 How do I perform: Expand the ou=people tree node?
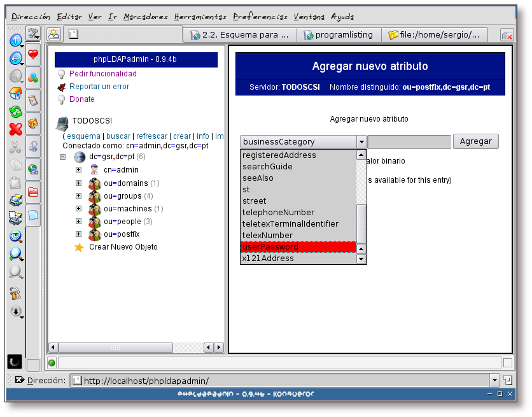[79, 222]
